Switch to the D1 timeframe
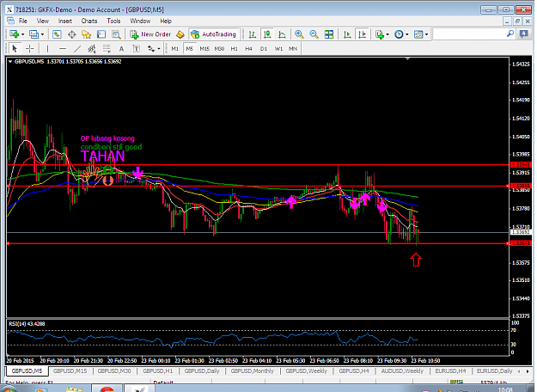 click(264, 49)
